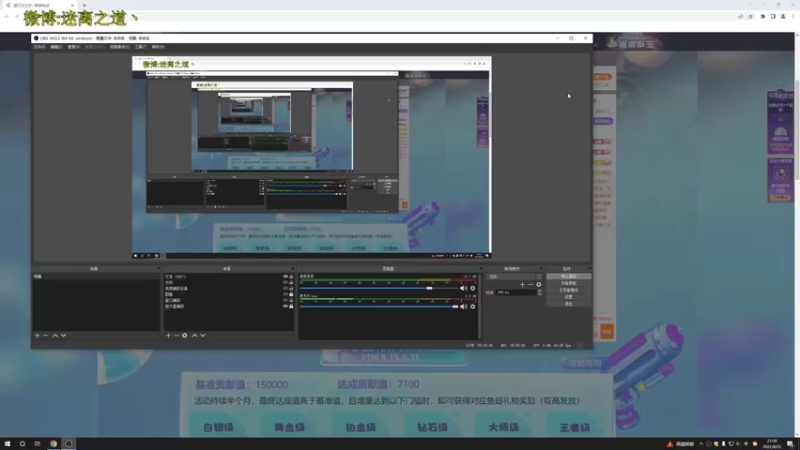
Task: Open the Chrome three-dot menu
Action: pyautogui.click(x=793, y=16)
